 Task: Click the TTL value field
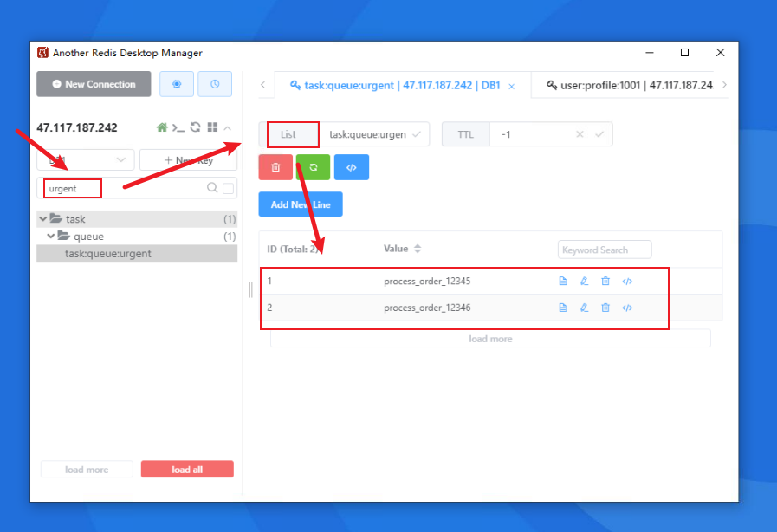click(x=535, y=134)
